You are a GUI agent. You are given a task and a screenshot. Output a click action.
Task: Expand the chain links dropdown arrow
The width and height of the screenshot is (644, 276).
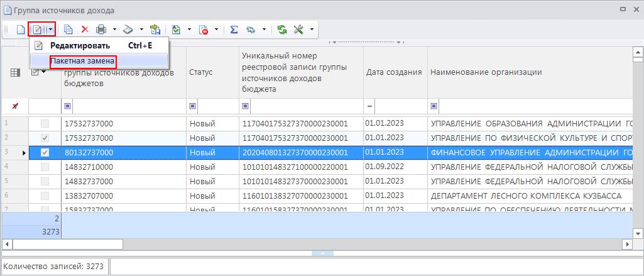[x=264, y=30]
